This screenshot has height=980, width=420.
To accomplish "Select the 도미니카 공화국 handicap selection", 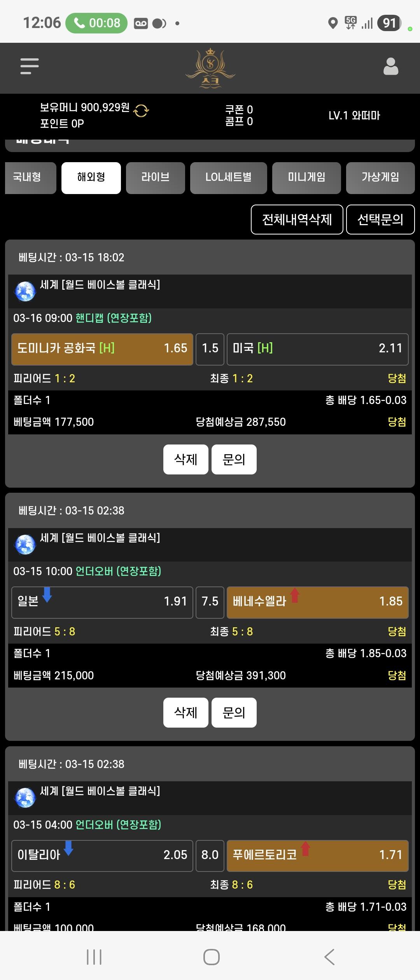I will [x=102, y=349].
